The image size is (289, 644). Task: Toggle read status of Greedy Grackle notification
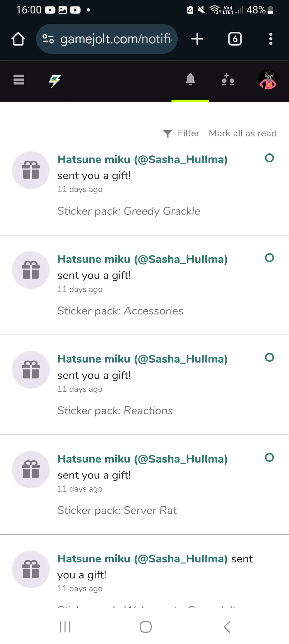(x=269, y=158)
